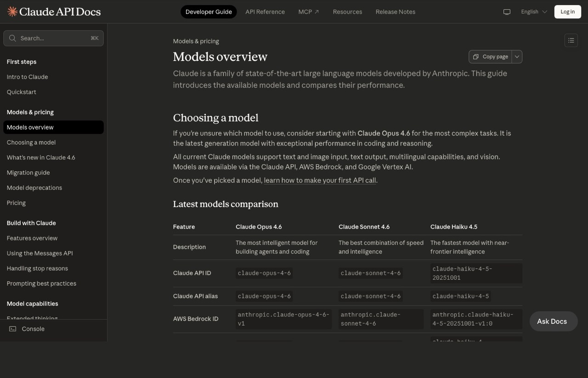Click the claude-opus-4-6 API ID code
Viewport: 588px width, 378px height.
pos(264,273)
